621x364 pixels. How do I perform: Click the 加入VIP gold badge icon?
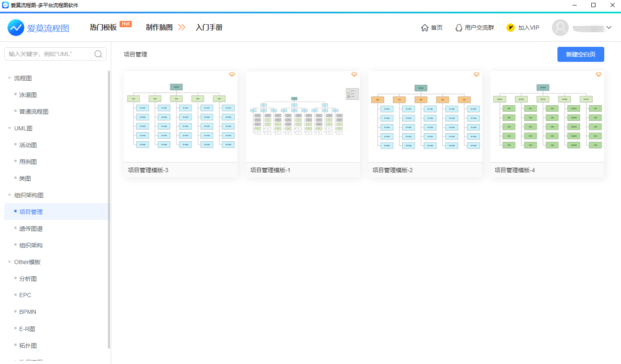coord(511,28)
